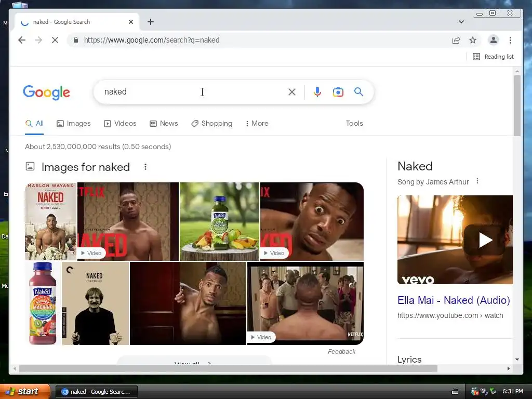The width and height of the screenshot is (532, 399).
Task: Select the naked - Google Search taskbar button
Action: pos(96,392)
